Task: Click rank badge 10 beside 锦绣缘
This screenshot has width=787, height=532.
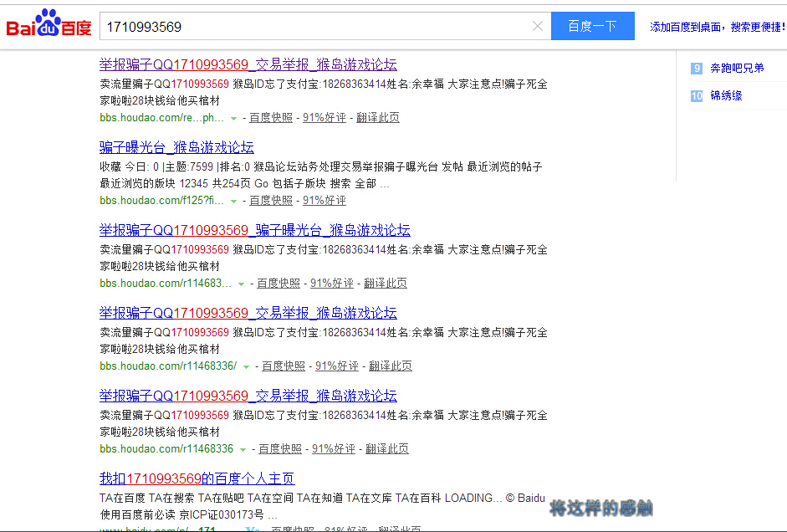Action: coord(697,96)
